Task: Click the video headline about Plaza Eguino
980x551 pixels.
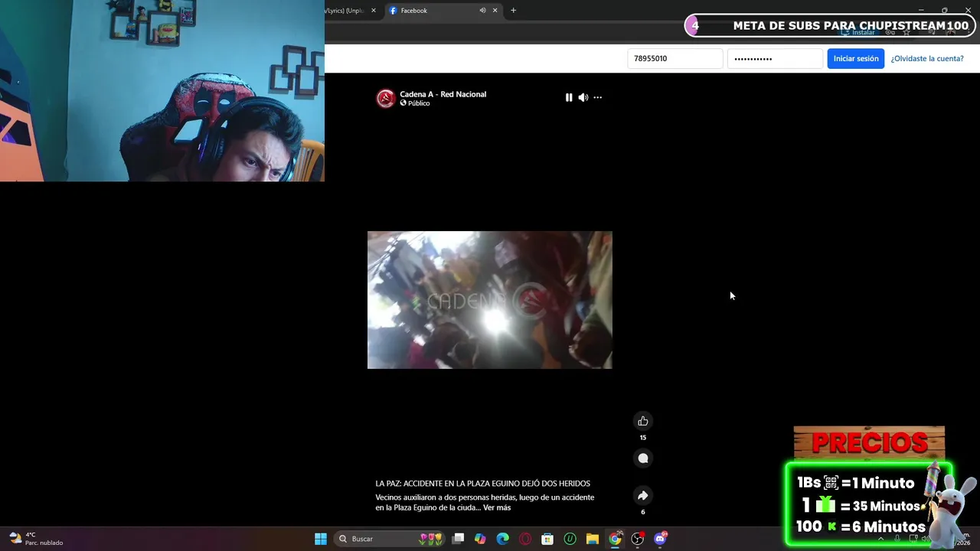Action: coord(482,484)
